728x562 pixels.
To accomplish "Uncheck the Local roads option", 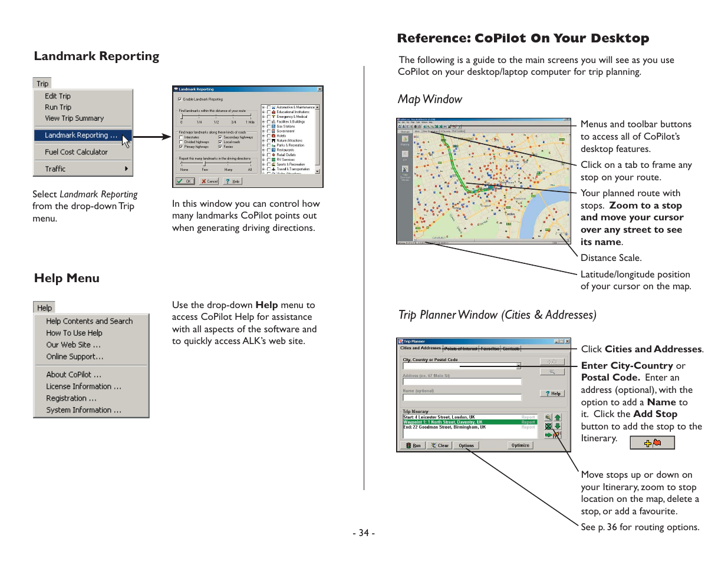I will pos(220,142).
